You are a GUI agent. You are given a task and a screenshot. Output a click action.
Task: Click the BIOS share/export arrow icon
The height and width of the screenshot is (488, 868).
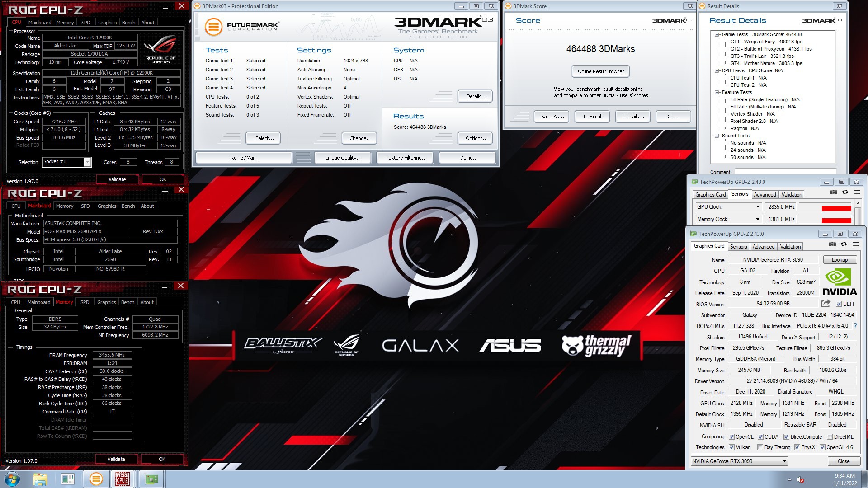(826, 304)
